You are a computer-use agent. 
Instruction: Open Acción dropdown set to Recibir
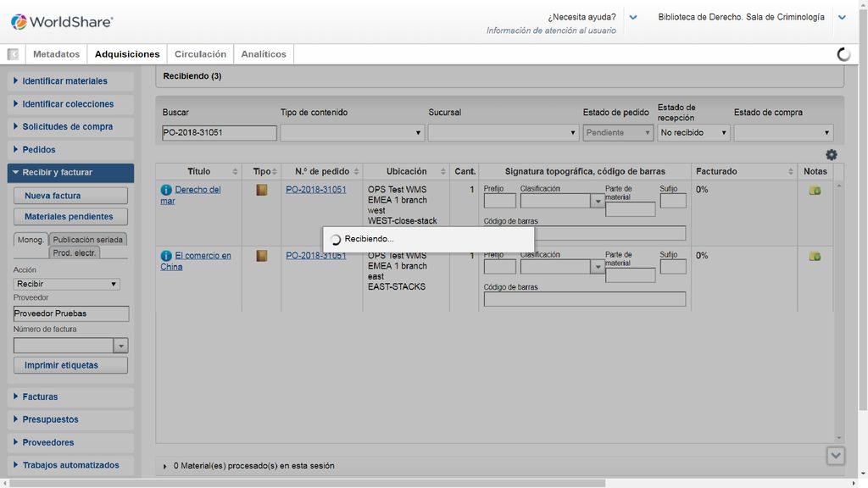point(66,284)
